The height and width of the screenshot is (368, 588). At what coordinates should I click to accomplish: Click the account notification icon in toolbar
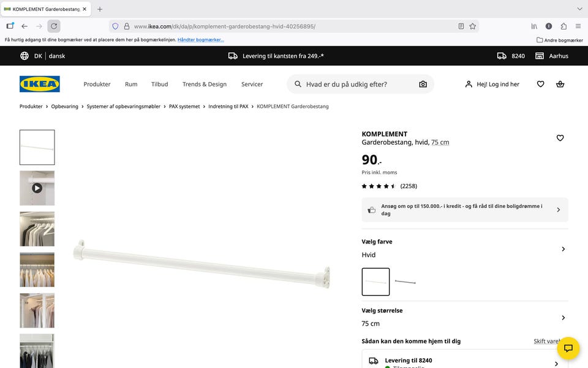coord(549,26)
